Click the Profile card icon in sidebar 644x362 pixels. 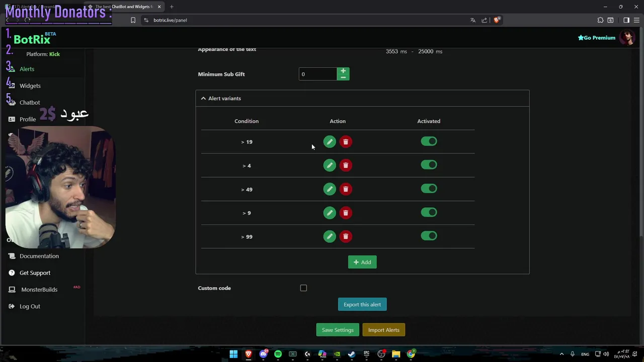(12, 119)
